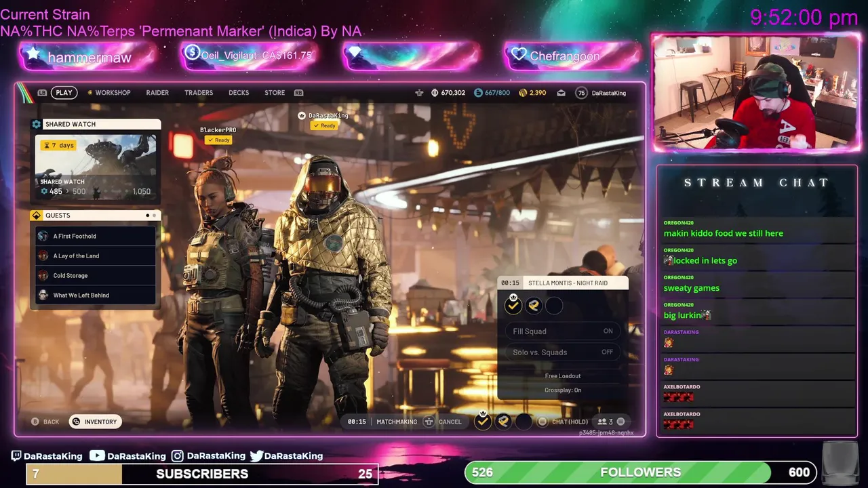
Task: Switch quests page using the dots indicator
Action: (x=151, y=216)
